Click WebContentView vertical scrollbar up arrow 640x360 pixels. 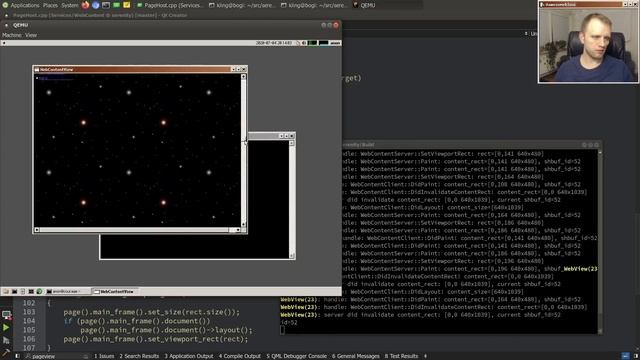[x=244, y=77]
